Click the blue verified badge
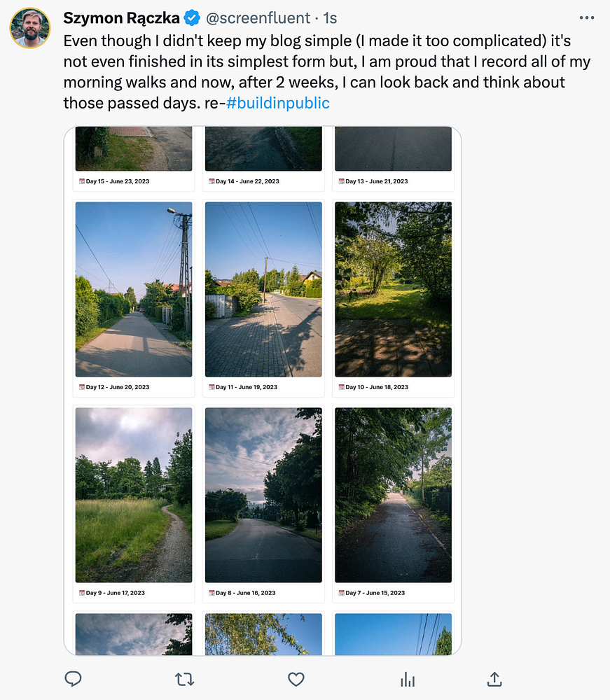Image resolution: width=610 pixels, height=700 pixels. [x=192, y=18]
